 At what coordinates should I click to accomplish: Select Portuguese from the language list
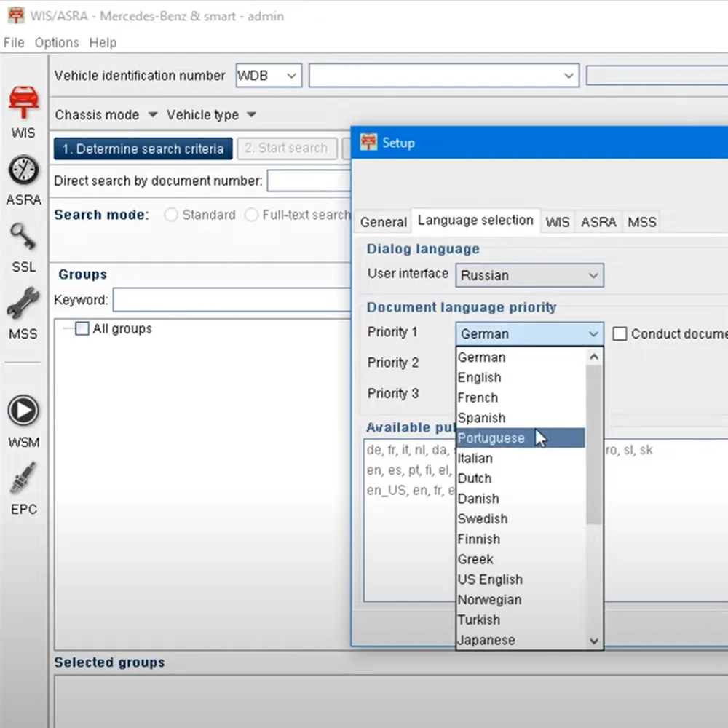521,438
